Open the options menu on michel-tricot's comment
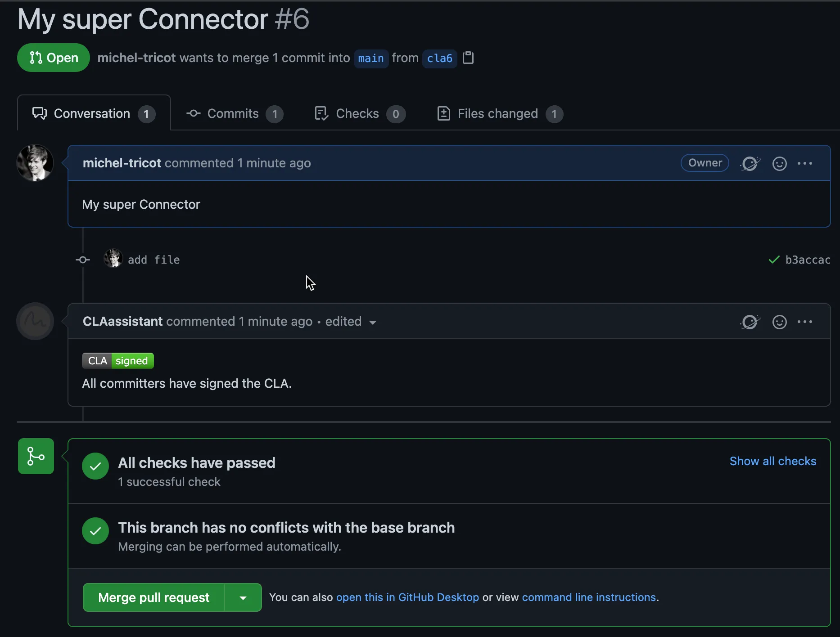840x637 pixels. [805, 163]
